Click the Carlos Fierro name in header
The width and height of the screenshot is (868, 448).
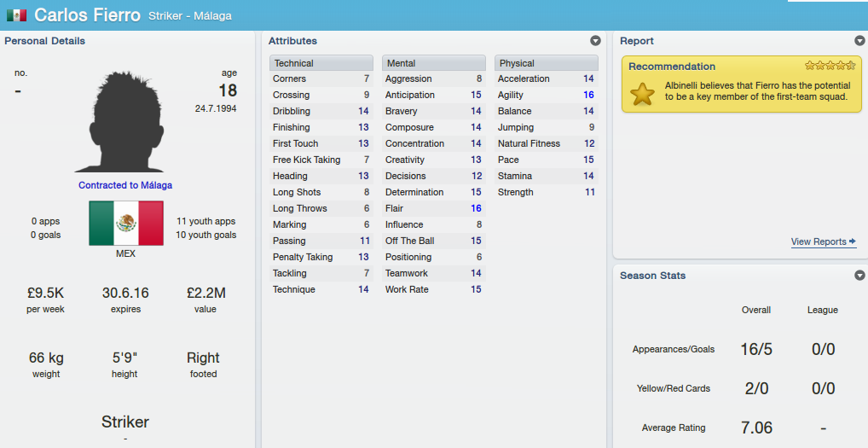pos(88,15)
